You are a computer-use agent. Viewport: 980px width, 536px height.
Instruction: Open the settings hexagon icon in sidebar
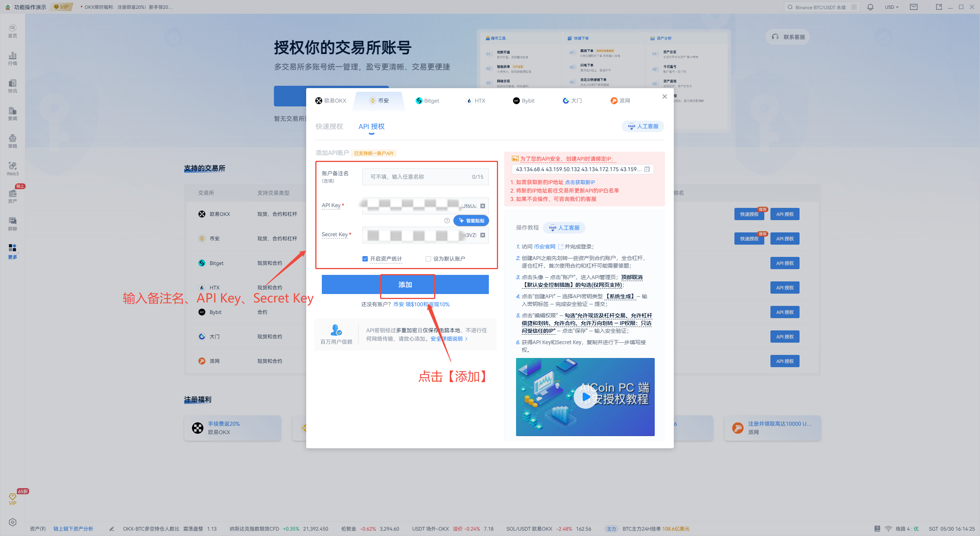(x=13, y=522)
